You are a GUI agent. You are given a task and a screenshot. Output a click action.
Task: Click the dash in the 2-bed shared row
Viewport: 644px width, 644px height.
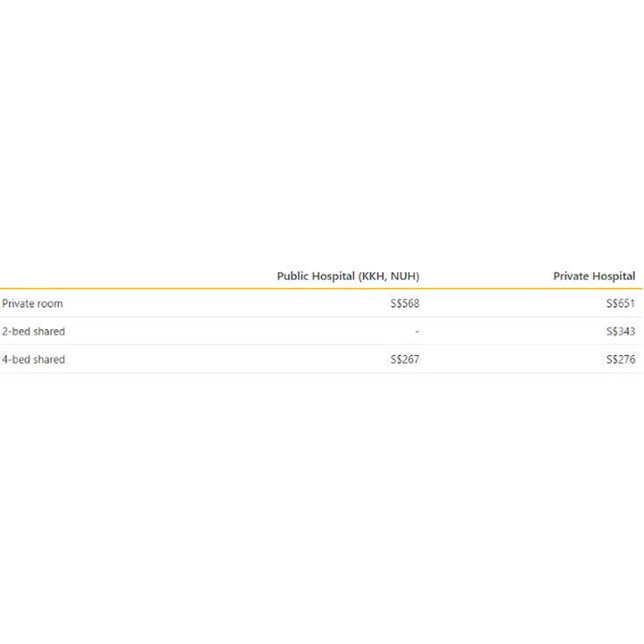417,332
